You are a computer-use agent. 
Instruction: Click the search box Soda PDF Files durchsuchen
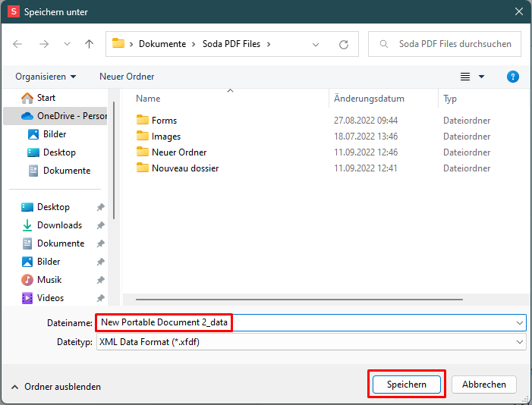click(445, 44)
